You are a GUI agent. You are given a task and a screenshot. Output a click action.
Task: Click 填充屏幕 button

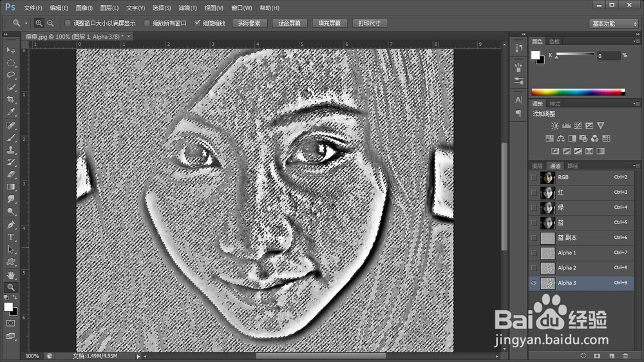pyautogui.click(x=329, y=23)
